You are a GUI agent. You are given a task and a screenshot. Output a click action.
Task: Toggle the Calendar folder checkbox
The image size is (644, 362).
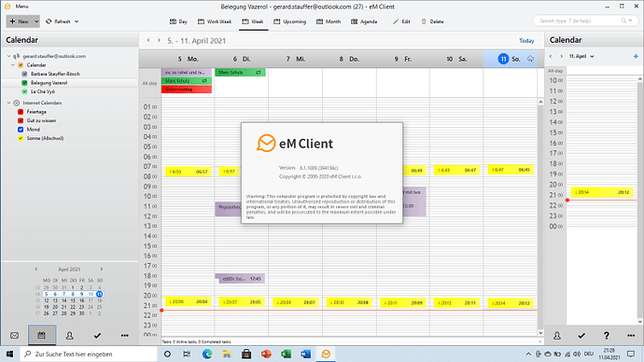click(21, 65)
